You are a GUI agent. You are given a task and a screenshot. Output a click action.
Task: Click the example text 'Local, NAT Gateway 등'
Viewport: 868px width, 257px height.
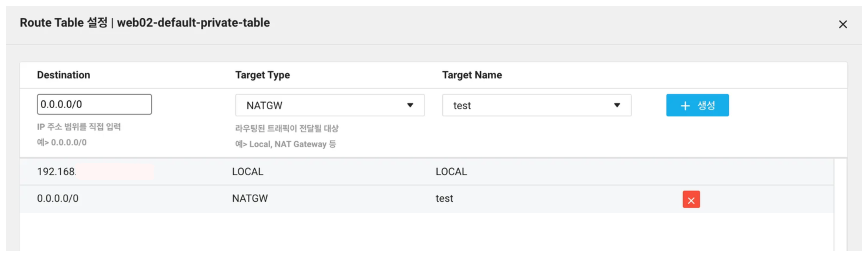point(292,144)
